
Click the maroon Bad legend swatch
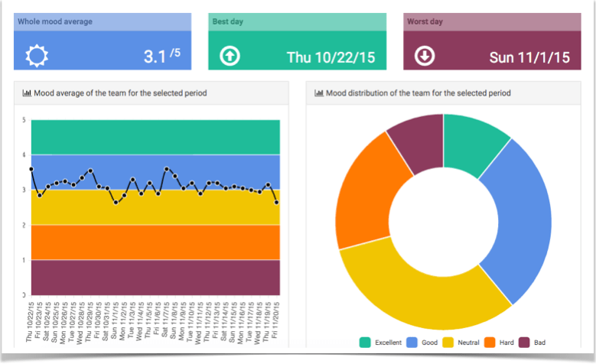pyautogui.click(x=525, y=343)
